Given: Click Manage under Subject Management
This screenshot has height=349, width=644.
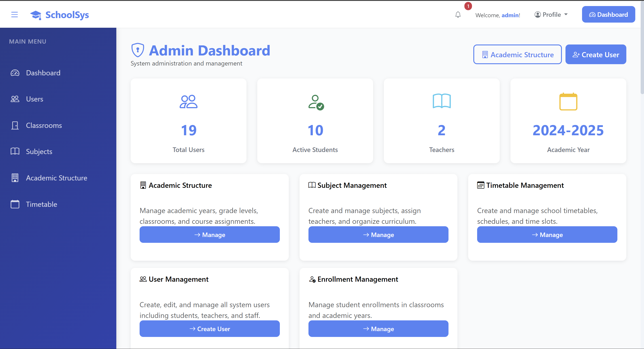Looking at the screenshot, I should point(378,235).
